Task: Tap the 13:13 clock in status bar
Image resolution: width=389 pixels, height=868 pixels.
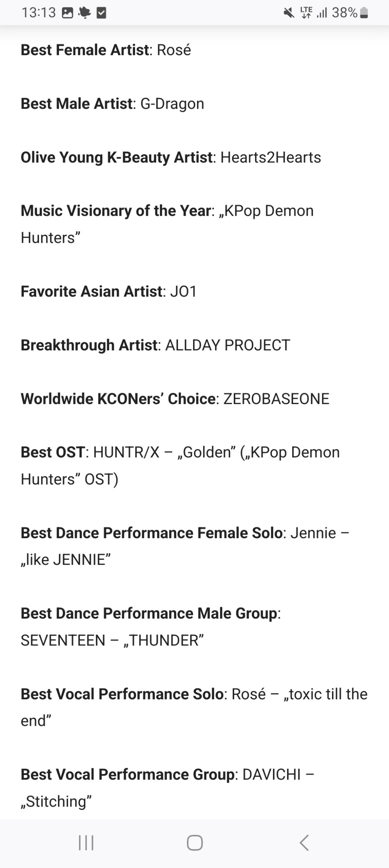Action: pos(39,13)
